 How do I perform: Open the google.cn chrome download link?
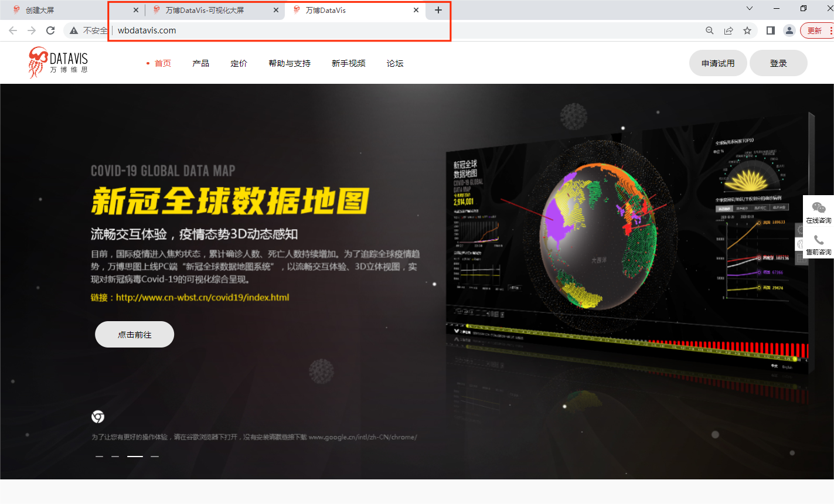(x=363, y=437)
